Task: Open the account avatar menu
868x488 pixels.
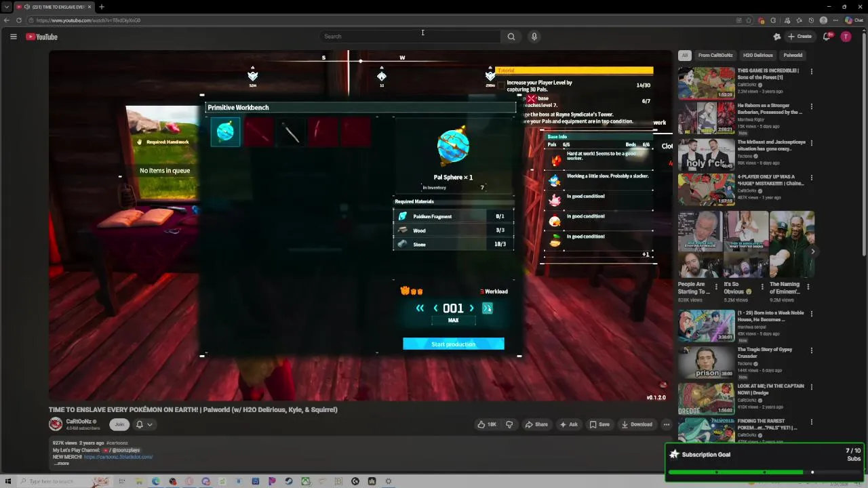Action: point(846,37)
